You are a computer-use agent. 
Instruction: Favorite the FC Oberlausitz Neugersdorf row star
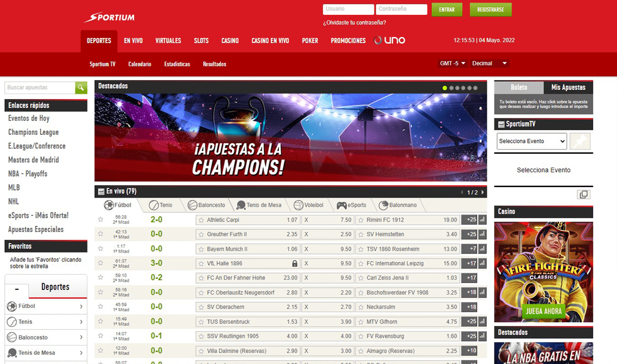[101, 293]
